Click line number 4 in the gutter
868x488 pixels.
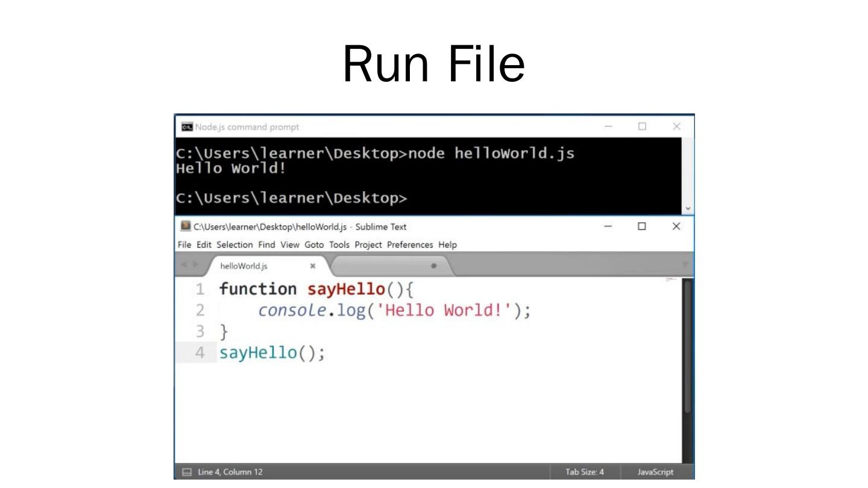point(200,352)
